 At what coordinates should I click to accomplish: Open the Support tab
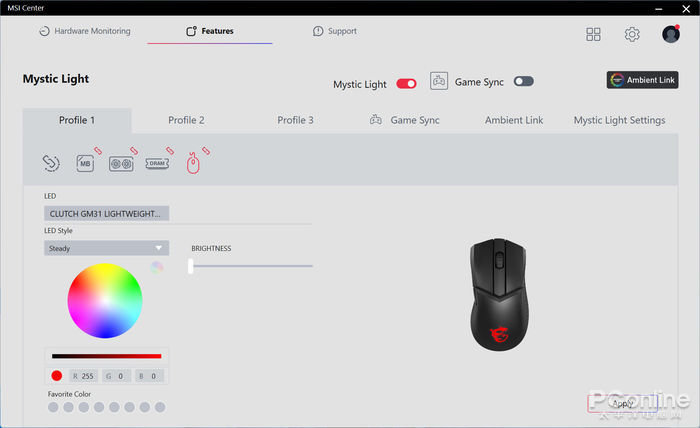pyautogui.click(x=335, y=31)
